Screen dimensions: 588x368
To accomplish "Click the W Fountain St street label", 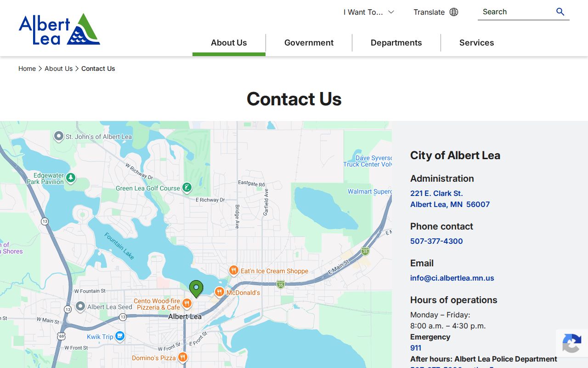I will 90,291.
